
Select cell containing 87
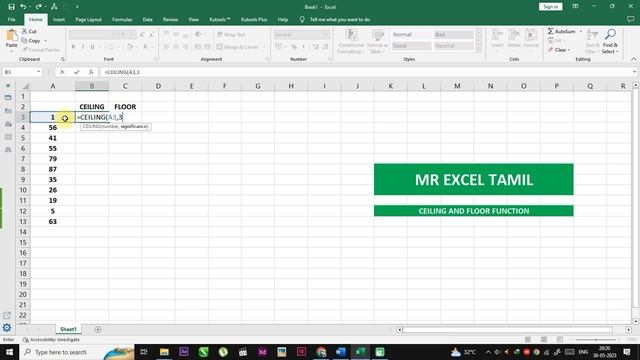pyautogui.click(x=53, y=169)
